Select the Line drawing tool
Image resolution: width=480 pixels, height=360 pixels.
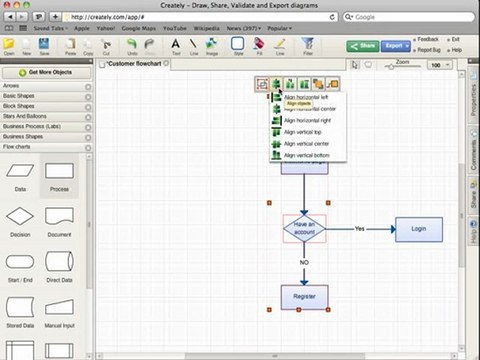click(x=194, y=46)
